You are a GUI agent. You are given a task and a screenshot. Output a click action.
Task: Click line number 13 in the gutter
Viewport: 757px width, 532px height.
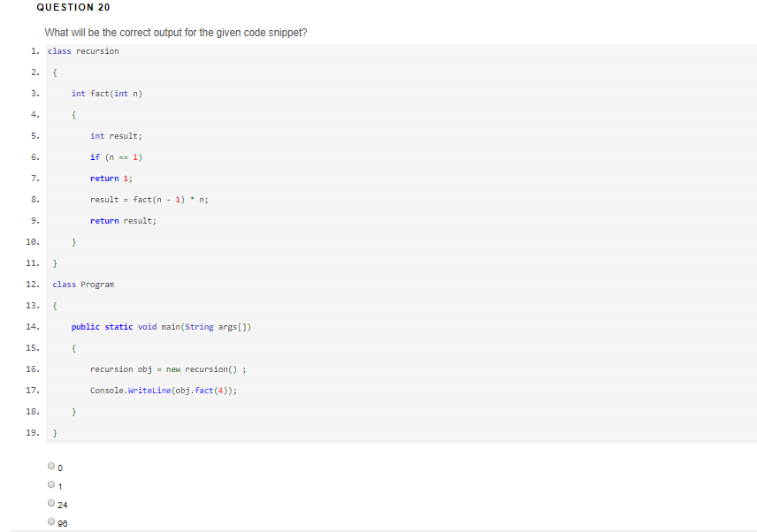pos(32,306)
